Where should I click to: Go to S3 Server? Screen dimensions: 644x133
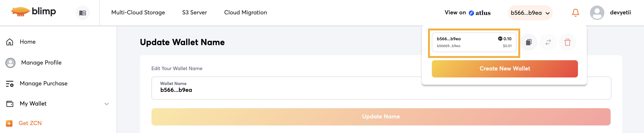tap(194, 13)
